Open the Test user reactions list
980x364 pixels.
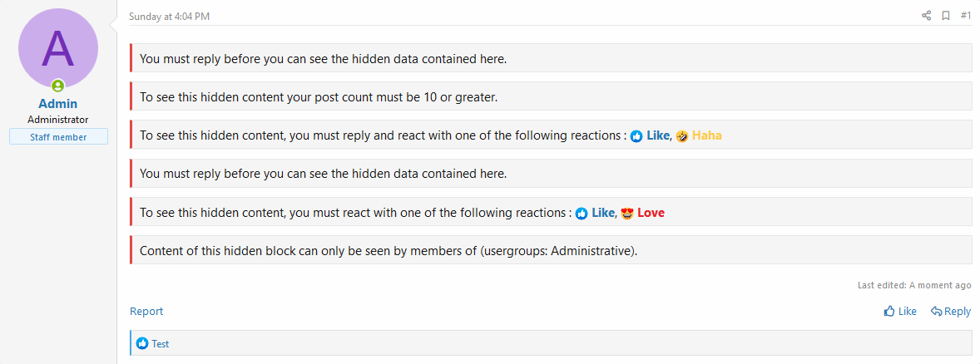pos(161,343)
